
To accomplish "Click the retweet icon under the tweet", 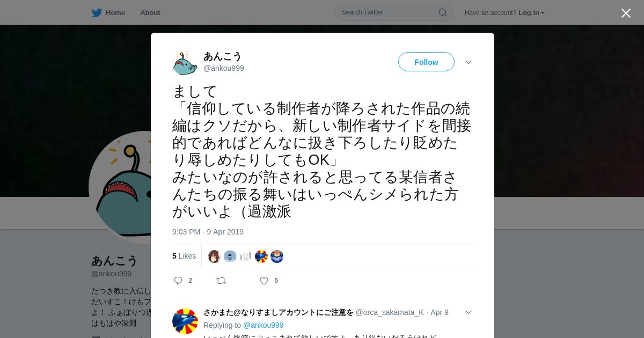I will pos(221,281).
